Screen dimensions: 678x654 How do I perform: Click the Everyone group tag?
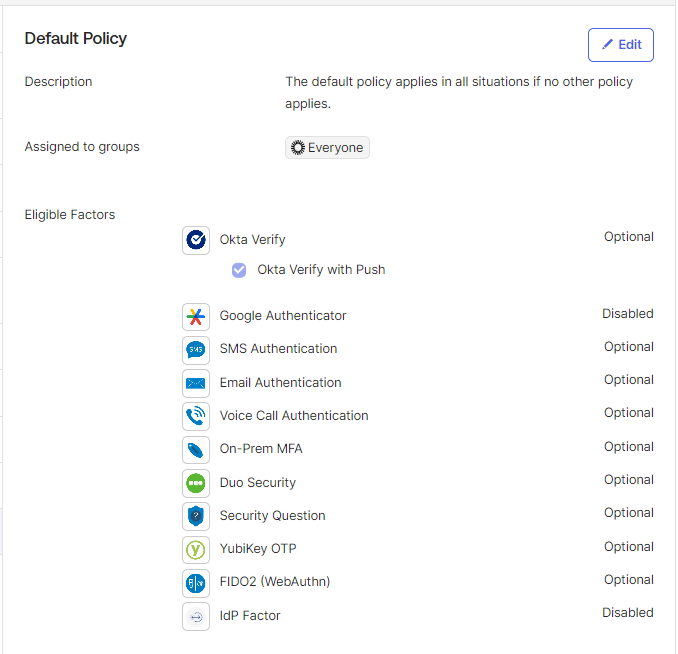(327, 148)
